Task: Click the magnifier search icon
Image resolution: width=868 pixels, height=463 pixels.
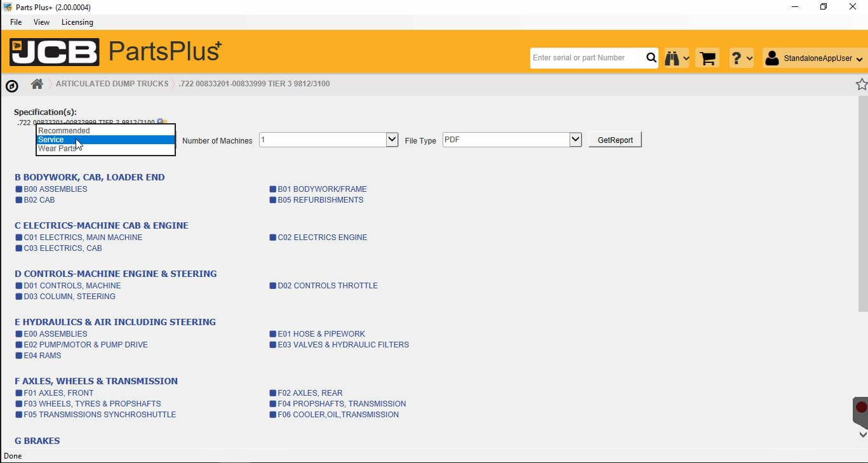Action: pos(651,58)
